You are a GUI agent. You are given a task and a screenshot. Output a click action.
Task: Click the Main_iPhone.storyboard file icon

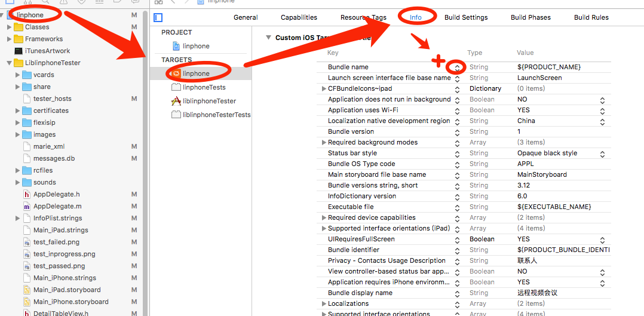pos(27,302)
